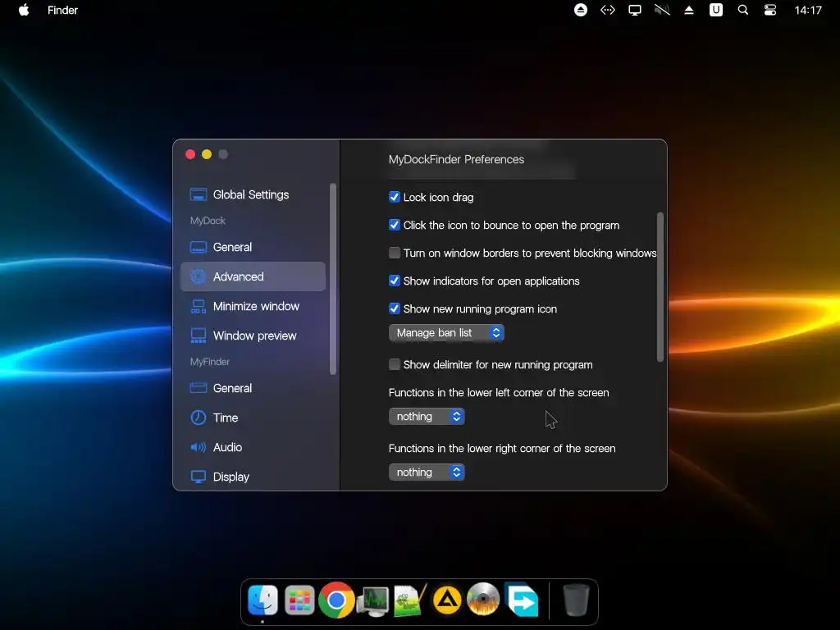
Task: Select Global Settings in the sidebar
Action: pos(253,194)
